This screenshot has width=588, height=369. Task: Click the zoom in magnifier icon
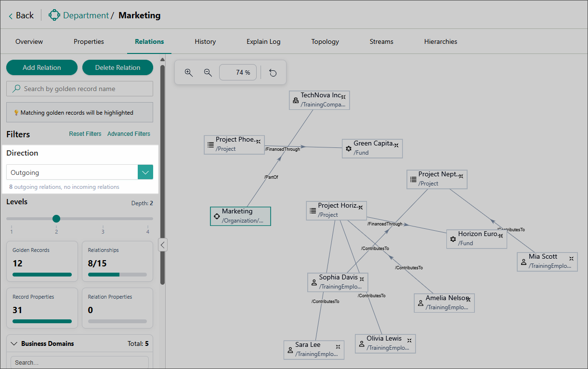(189, 73)
